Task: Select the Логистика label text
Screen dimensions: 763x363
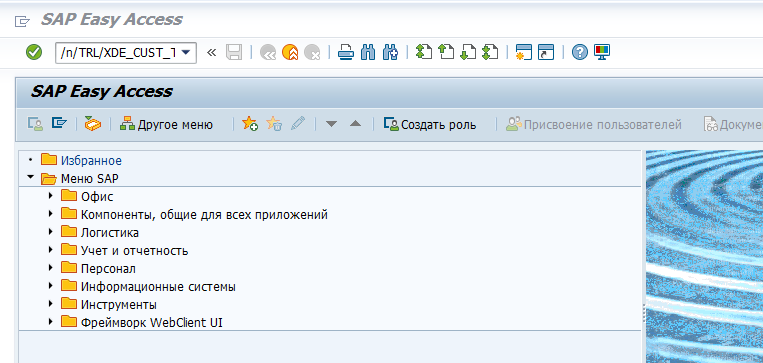Action: pyautogui.click(x=109, y=233)
